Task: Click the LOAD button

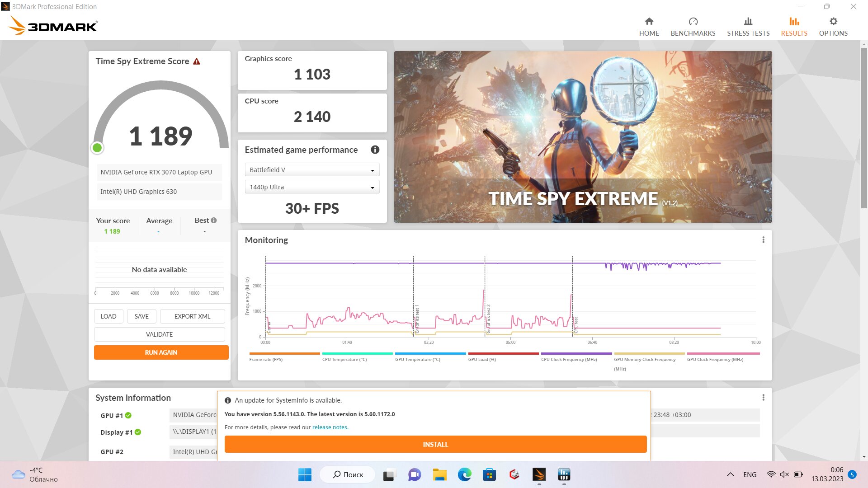Action: click(108, 316)
